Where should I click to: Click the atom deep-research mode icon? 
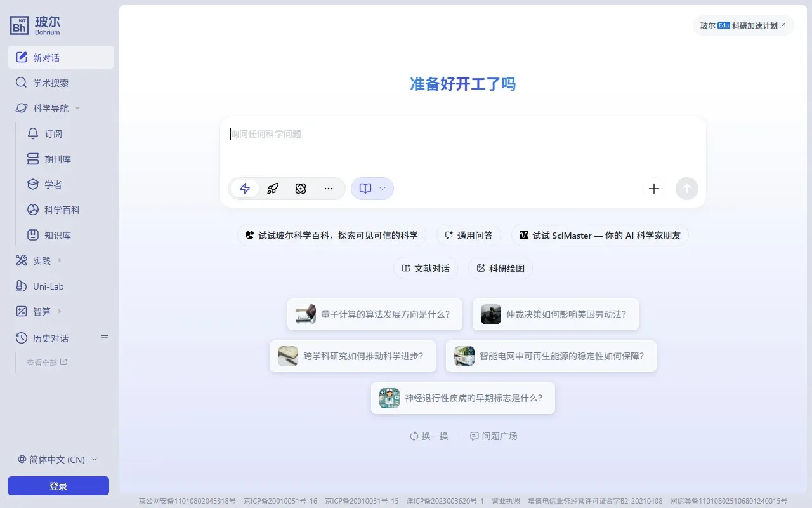coord(301,189)
